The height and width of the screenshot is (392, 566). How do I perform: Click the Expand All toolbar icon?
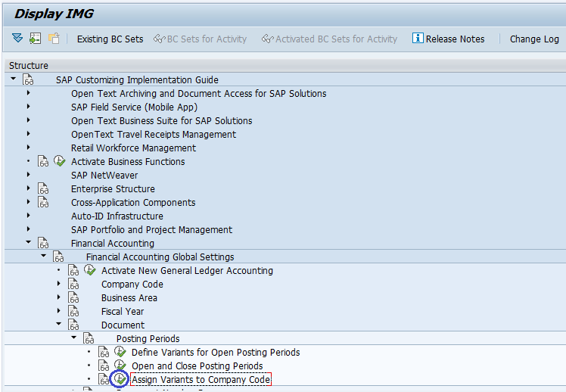(x=17, y=38)
